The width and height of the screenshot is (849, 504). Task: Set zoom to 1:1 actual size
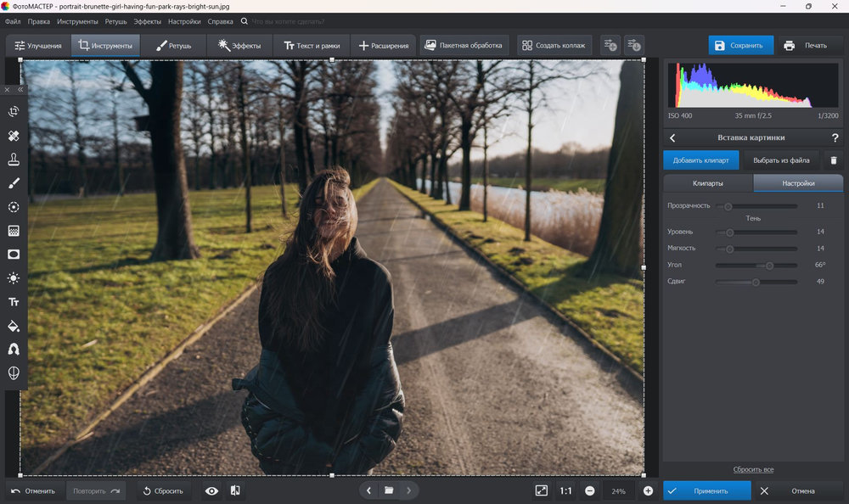click(x=565, y=491)
